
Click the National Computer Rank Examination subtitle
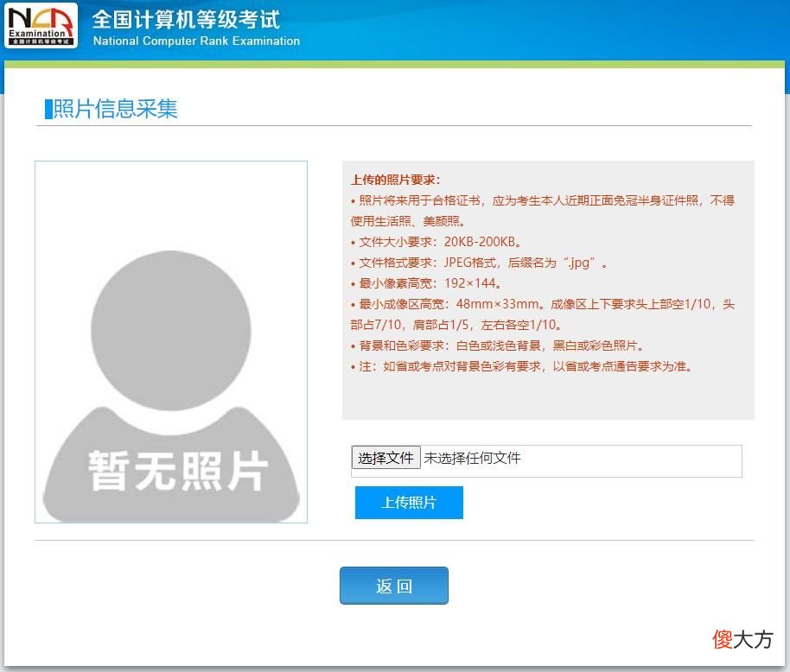coord(196,41)
